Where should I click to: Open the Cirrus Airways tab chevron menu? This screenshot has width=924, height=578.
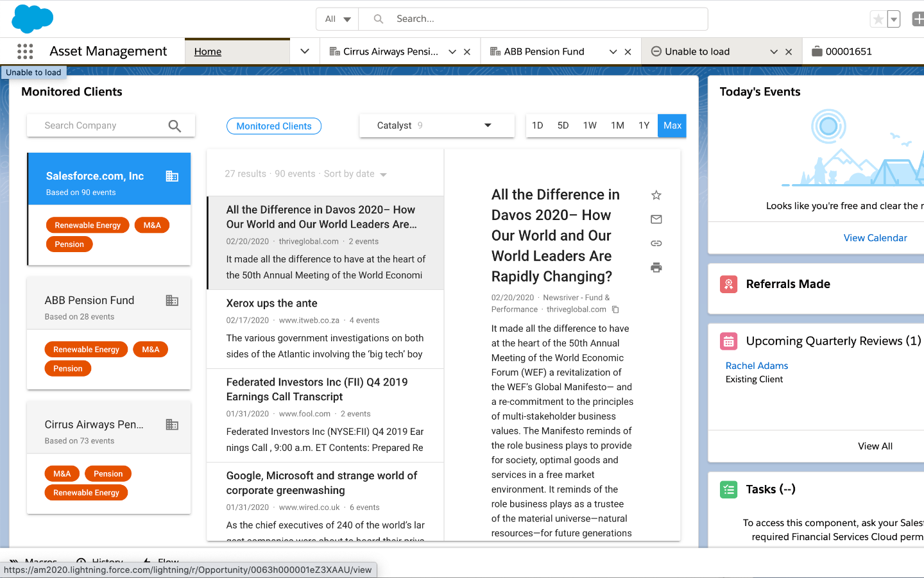pos(452,52)
